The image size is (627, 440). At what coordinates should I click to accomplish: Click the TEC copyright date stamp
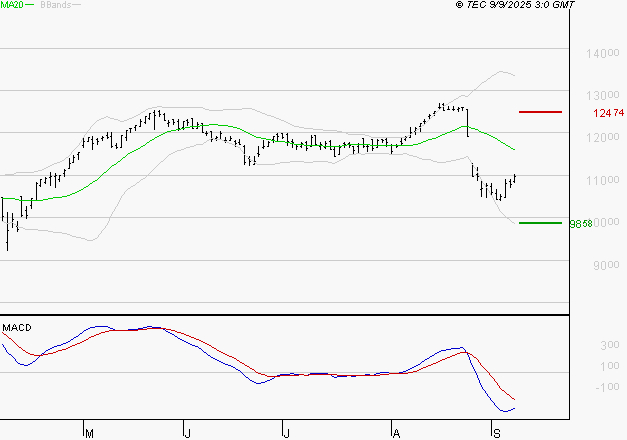click(515, 5)
